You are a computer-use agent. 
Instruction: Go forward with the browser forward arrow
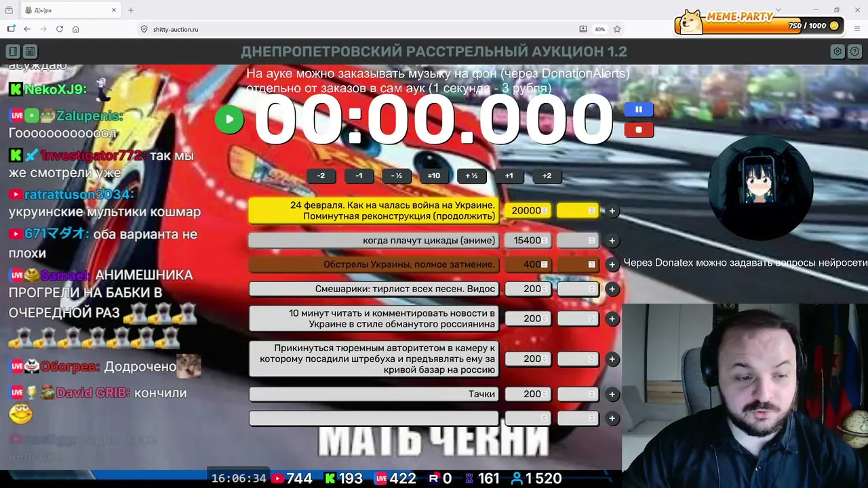pyautogui.click(x=43, y=29)
